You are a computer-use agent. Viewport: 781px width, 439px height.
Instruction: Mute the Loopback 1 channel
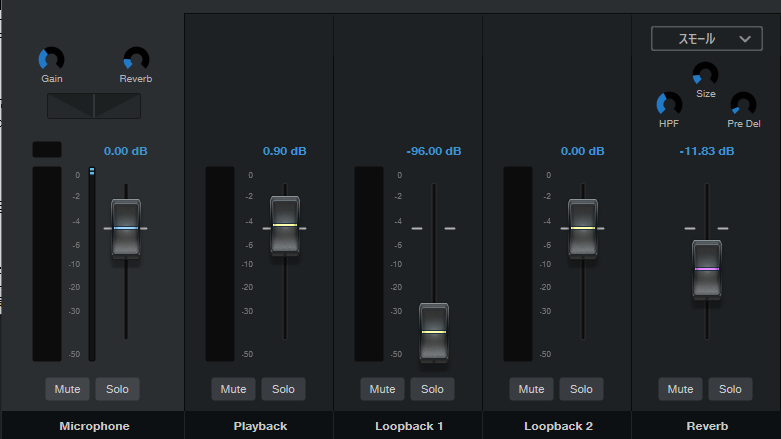[382, 389]
